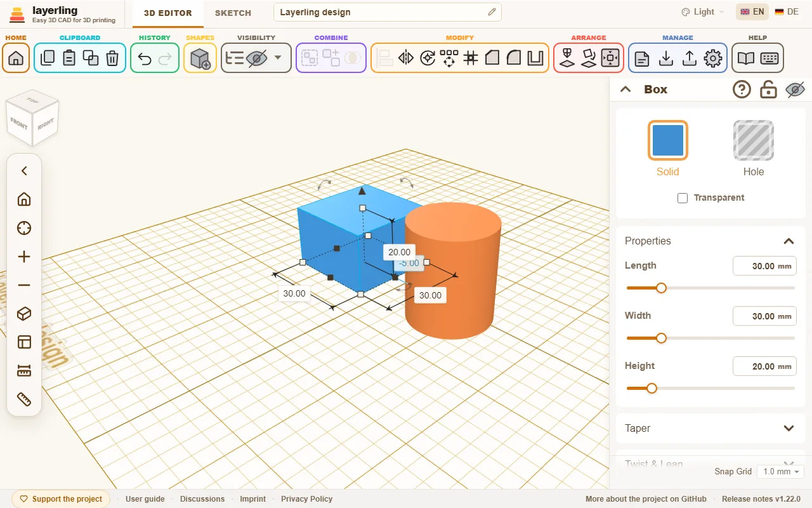
Task: Open the Snap Grid 1.0 mm dropdown
Action: [780, 471]
